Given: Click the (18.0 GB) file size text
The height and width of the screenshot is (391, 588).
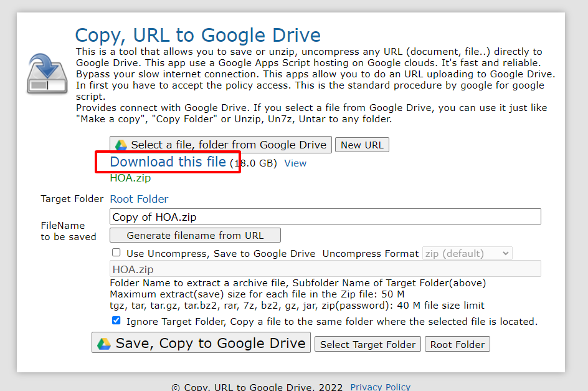Looking at the screenshot, I should click(x=254, y=163).
